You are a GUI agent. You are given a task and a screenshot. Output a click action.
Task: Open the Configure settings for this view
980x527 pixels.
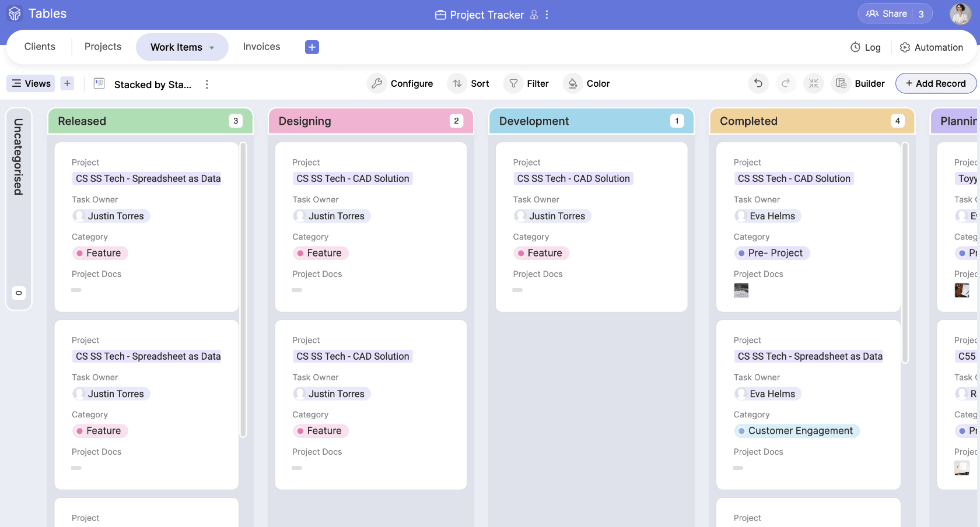401,83
